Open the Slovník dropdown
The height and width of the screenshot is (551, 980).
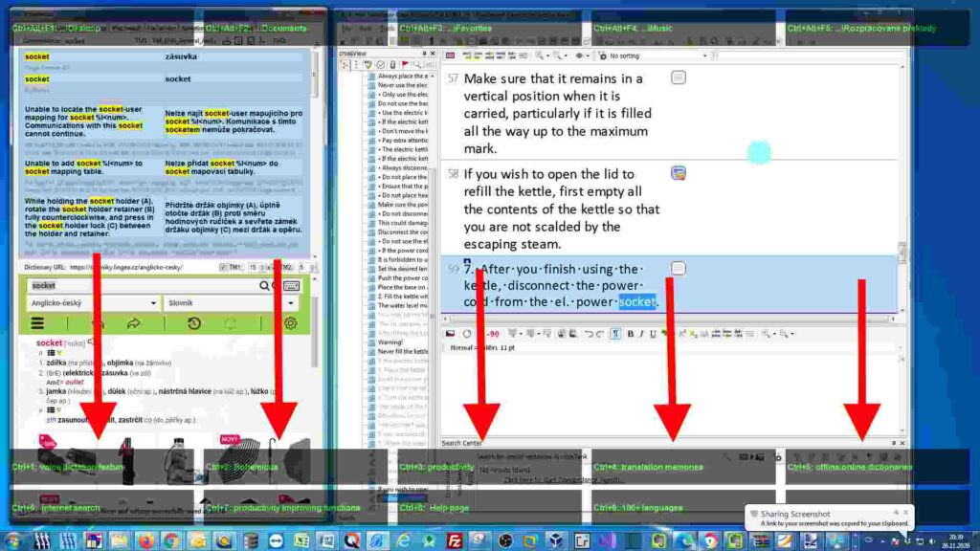coord(230,303)
